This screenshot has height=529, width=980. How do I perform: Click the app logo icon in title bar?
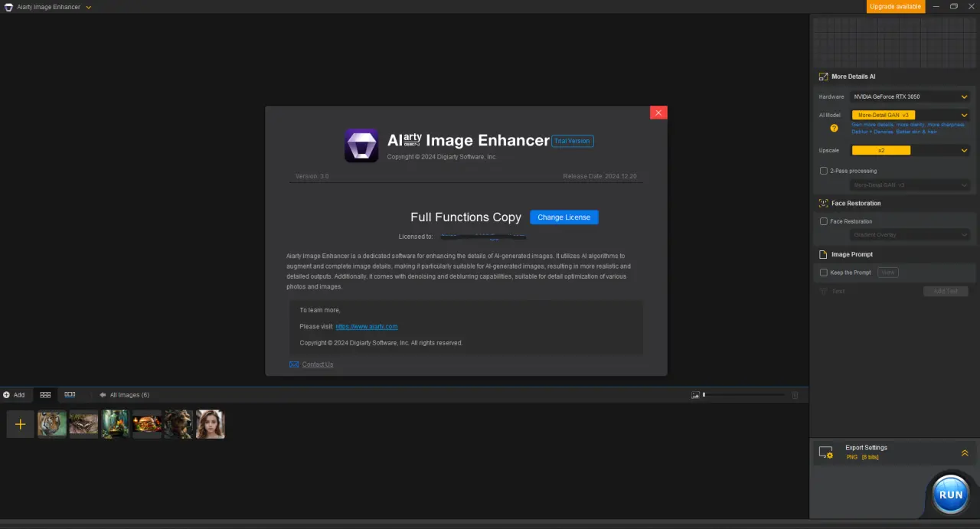[8, 7]
